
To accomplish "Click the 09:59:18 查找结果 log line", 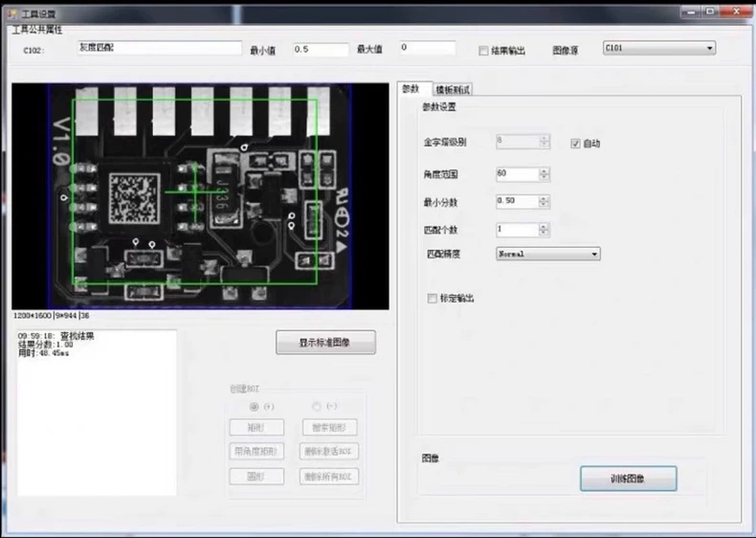I will (56, 336).
